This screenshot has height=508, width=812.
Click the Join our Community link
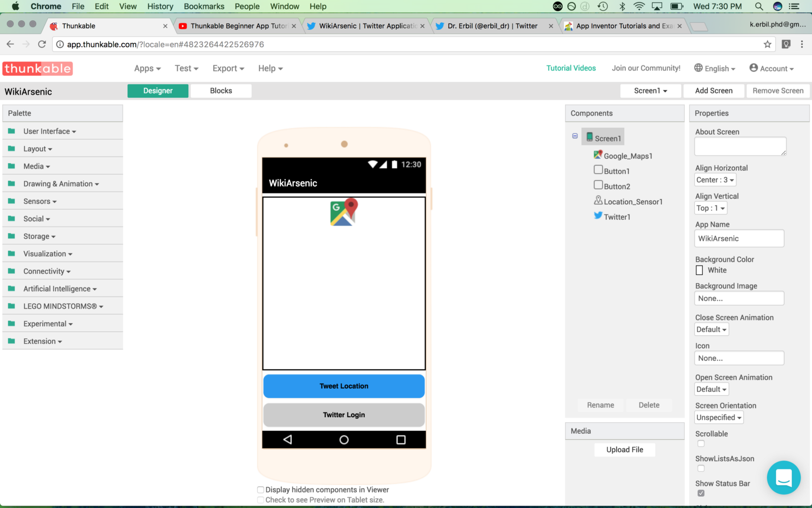click(x=646, y=68)
